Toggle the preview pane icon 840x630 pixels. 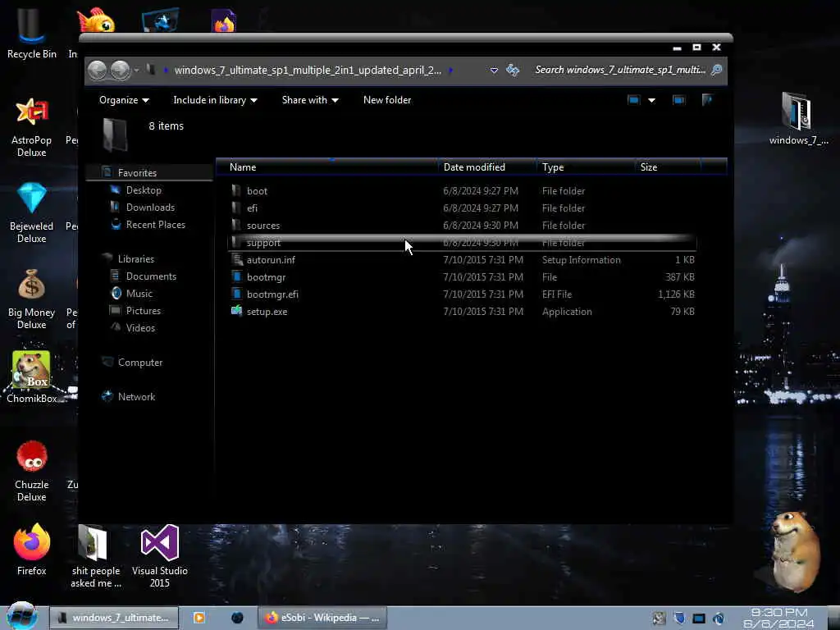[x=678, y=100]
